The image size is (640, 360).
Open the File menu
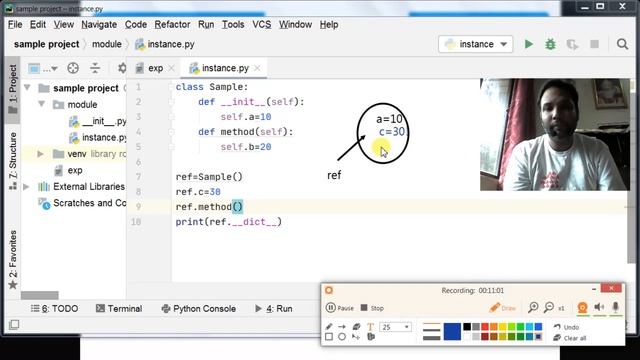[x=15, y=24]
